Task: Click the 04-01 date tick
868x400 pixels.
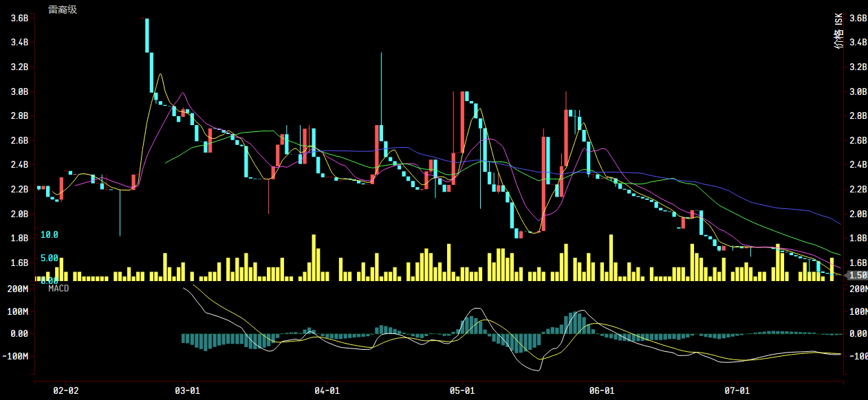Action: click(x=327, y=390)
